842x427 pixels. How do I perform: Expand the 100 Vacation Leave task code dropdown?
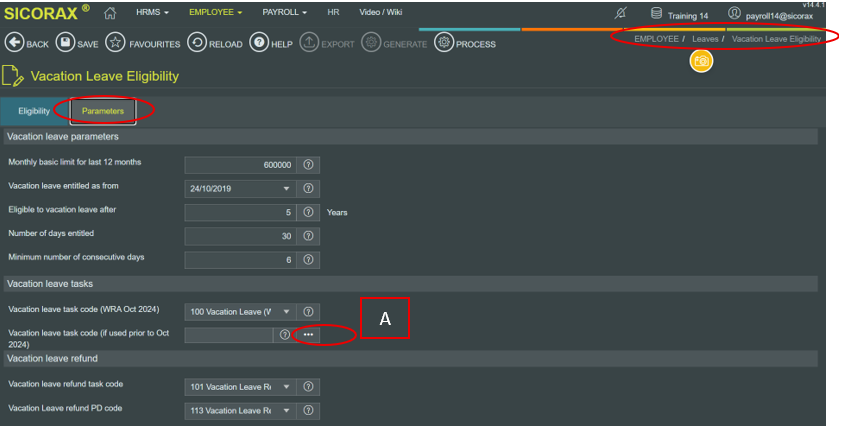point(286,312)
